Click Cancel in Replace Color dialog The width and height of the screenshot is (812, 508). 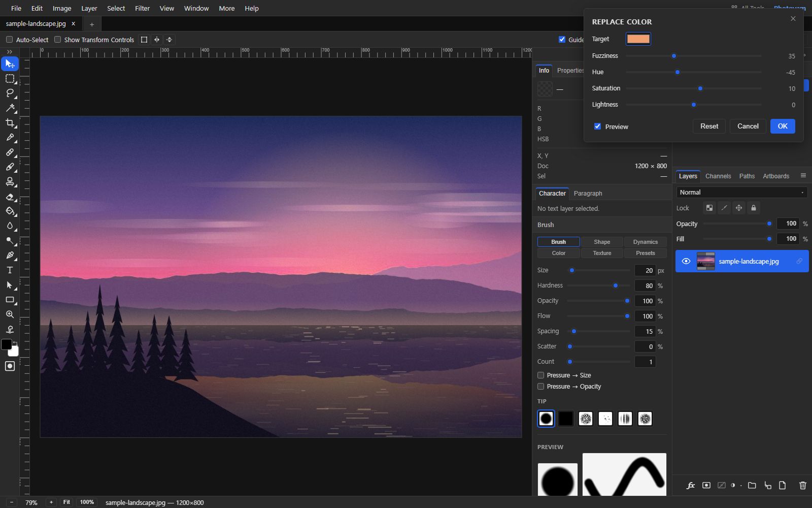click(x=748, y=126)
